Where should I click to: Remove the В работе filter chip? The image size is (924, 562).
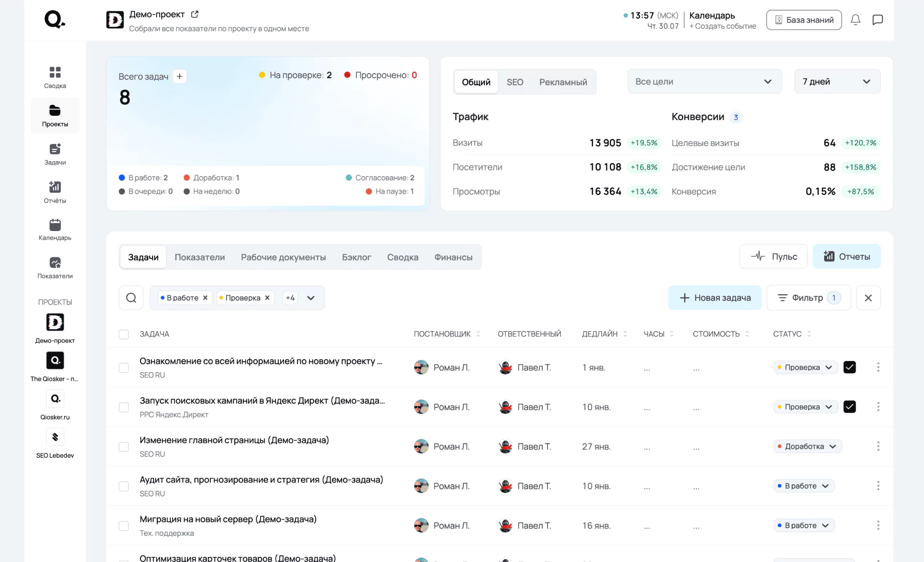pyautogui.click(x=205, y=298)
